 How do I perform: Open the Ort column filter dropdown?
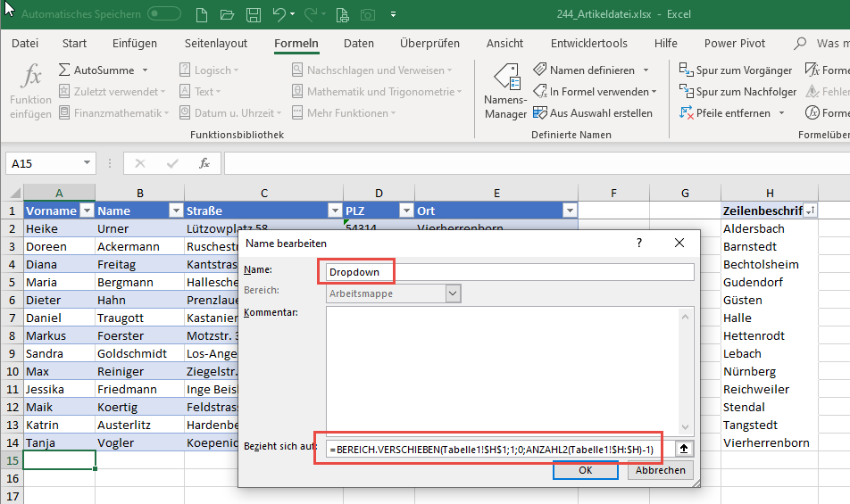click(570, 211)
